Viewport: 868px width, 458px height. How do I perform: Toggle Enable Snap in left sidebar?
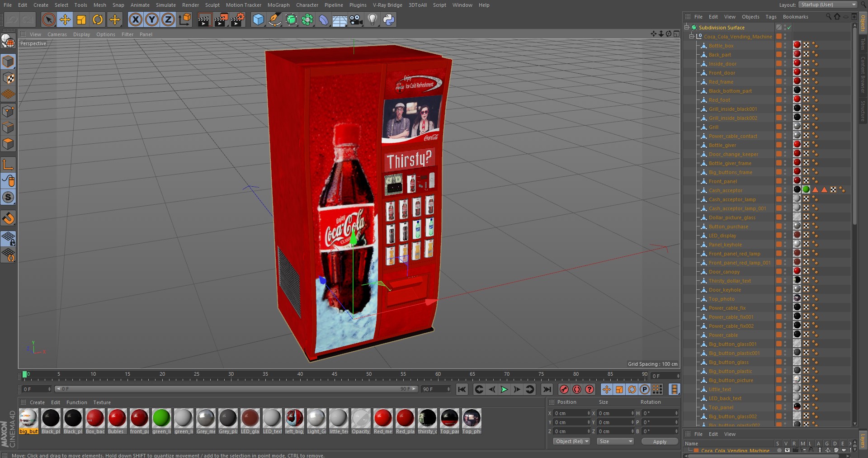[8, 219]
